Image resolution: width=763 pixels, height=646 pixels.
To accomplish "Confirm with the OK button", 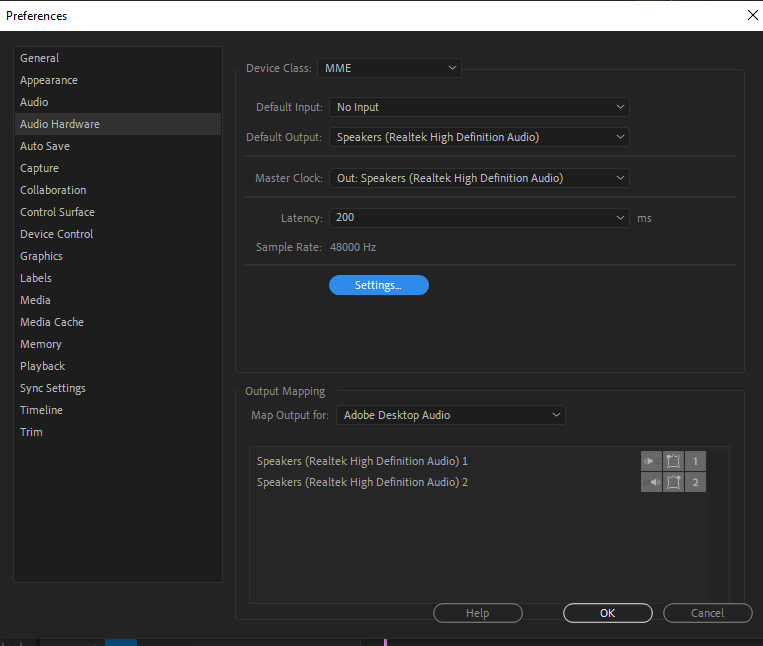I will (607, 613).
